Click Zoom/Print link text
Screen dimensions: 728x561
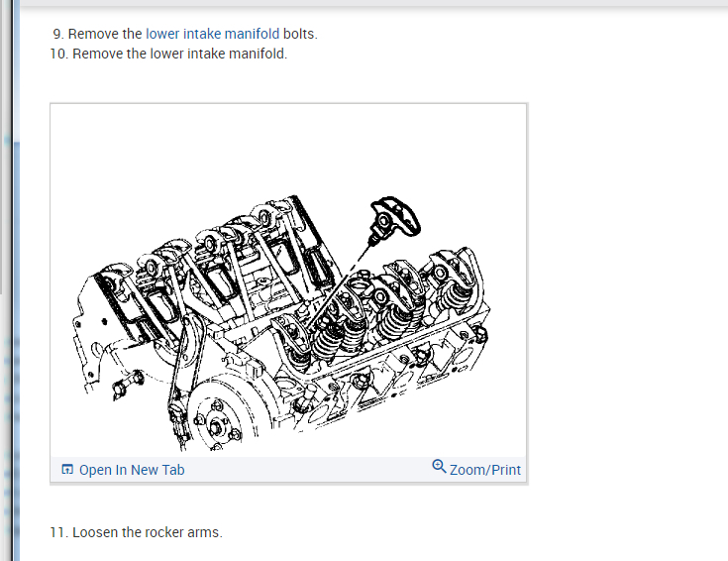(x=485, y=470)
